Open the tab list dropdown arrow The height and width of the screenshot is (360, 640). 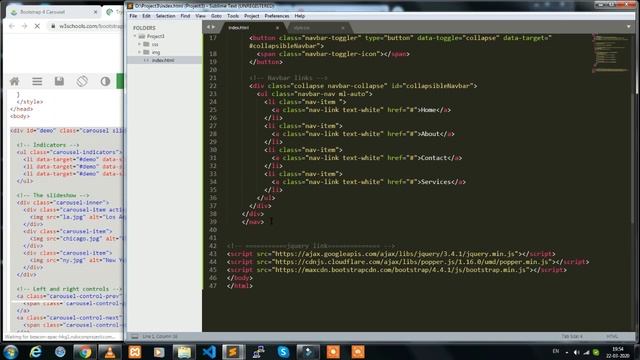pyautogui.click(x=629, y=27)
